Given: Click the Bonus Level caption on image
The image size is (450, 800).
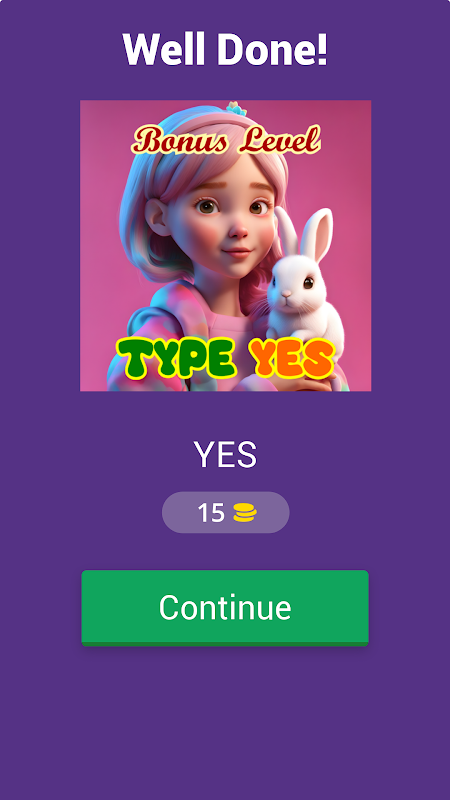Looking at the screenshot, I should click(226, 140).
